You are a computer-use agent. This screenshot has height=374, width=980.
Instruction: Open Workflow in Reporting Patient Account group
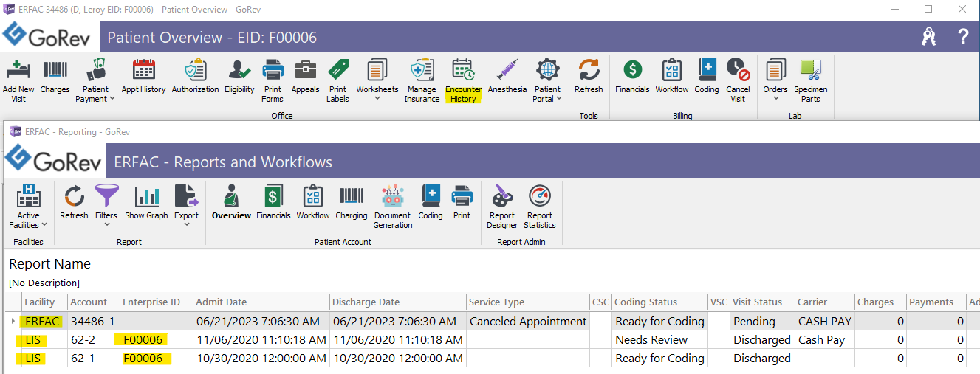click(x=313, y=203)
